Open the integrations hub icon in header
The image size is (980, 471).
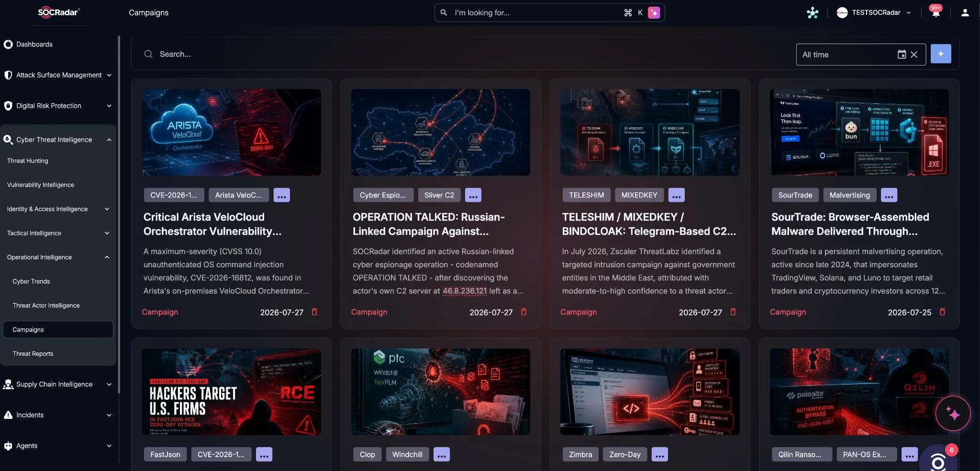pos(813,13)
